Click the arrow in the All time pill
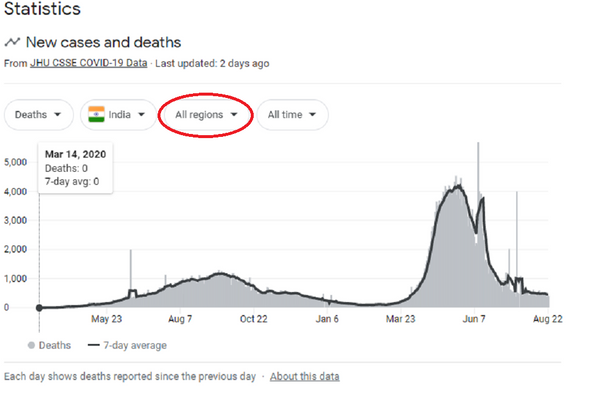 point(312,114)
